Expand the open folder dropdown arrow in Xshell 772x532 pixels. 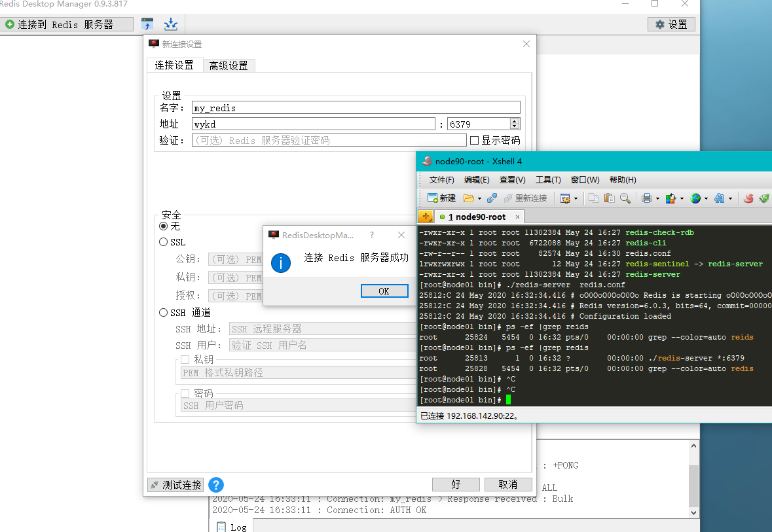point(479,199)
